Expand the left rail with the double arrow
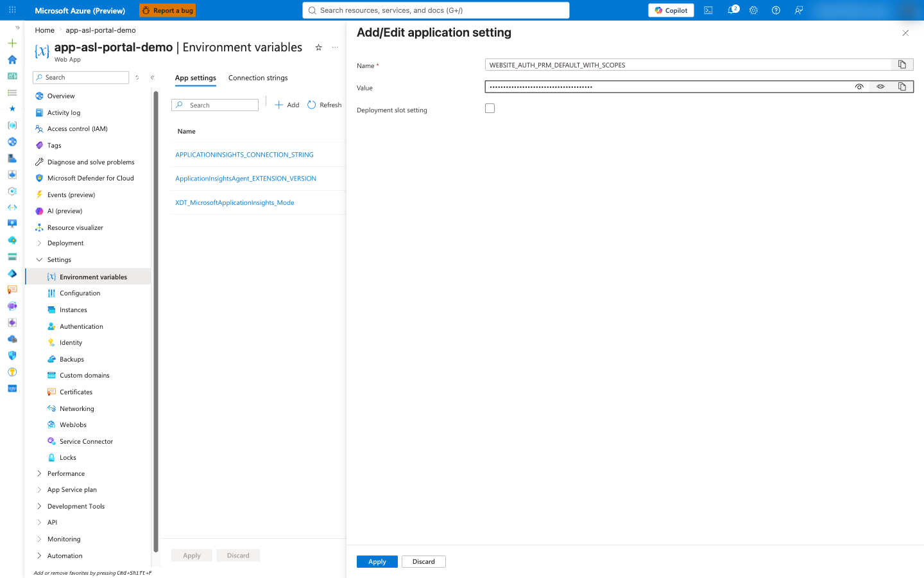924x578 pixels. pyautogui.click(x=17, y=28)
